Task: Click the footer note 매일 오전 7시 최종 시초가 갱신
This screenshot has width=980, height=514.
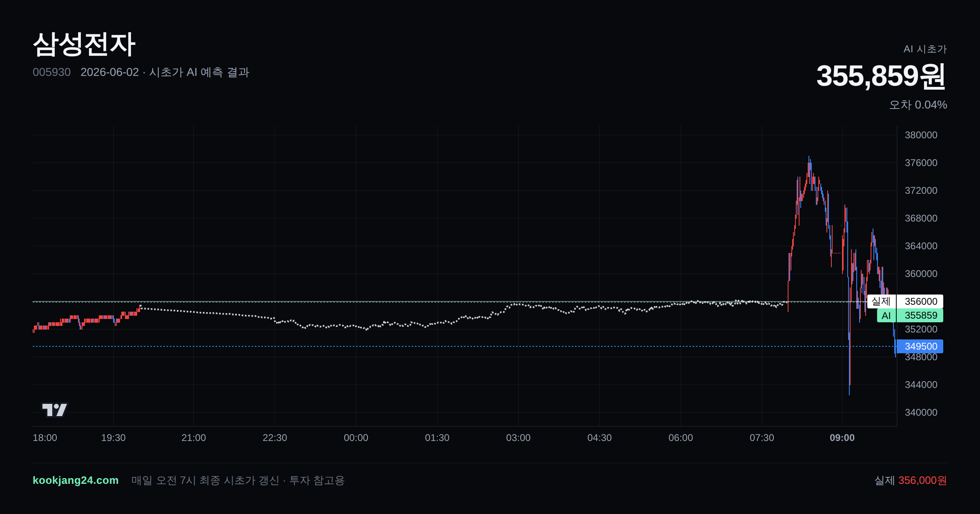Action: 205,481
